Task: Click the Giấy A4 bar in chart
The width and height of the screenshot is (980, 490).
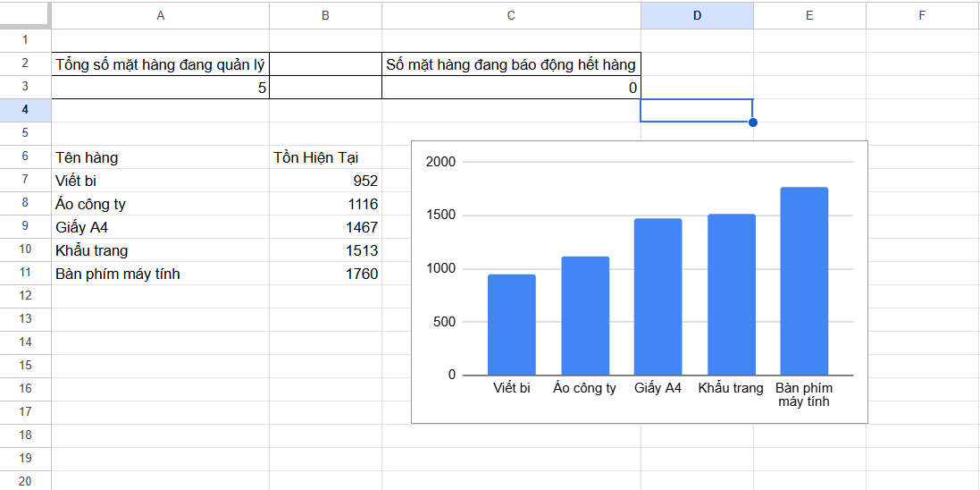Action: 658,297
